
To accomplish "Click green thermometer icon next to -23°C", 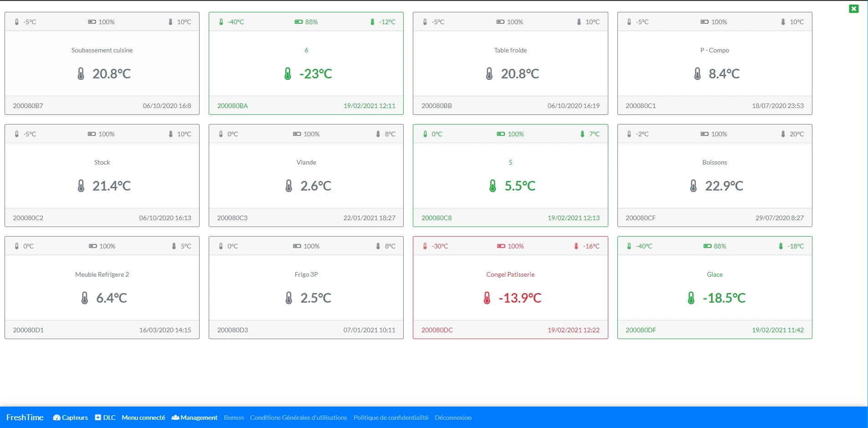I will (x=288, y=73).
